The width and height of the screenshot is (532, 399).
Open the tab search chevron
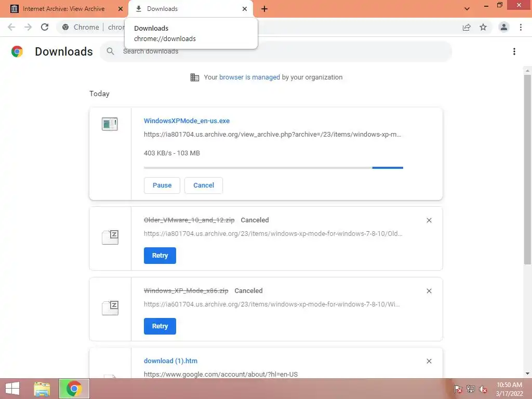(467, 9)
